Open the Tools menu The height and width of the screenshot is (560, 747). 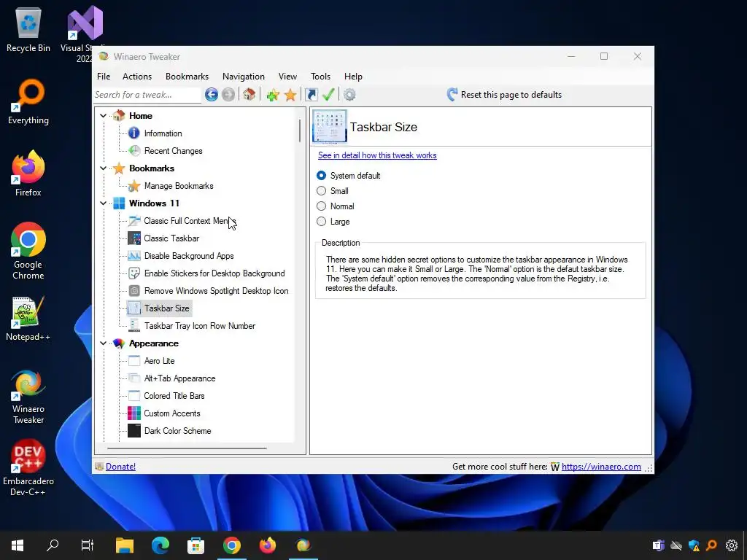[321, 76]
